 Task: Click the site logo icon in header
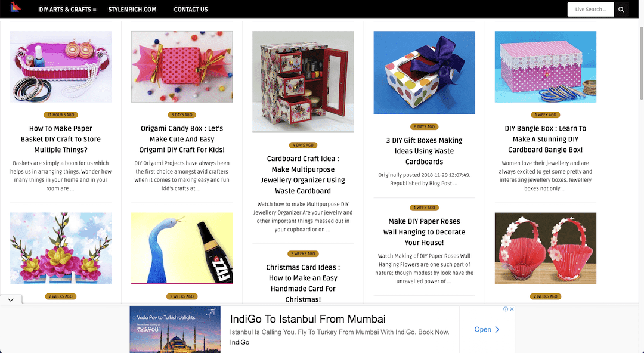(16, 7)
